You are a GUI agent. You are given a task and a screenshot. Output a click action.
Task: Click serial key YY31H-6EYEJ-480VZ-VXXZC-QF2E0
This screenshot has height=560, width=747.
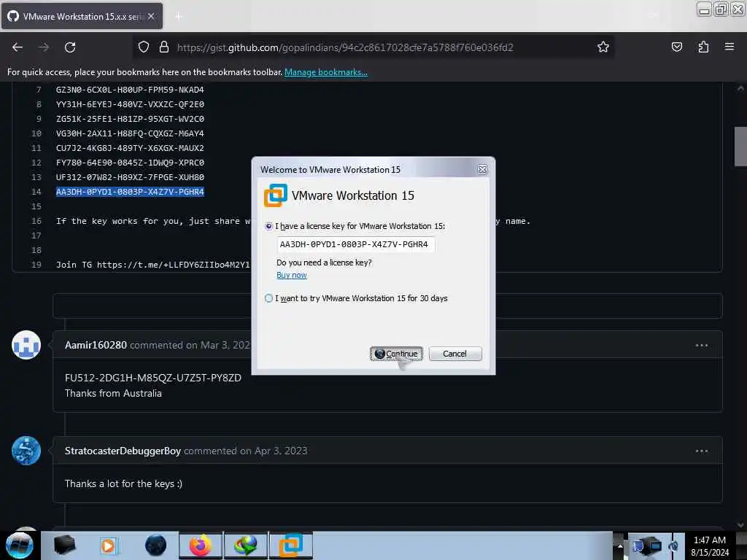[130, 104]
